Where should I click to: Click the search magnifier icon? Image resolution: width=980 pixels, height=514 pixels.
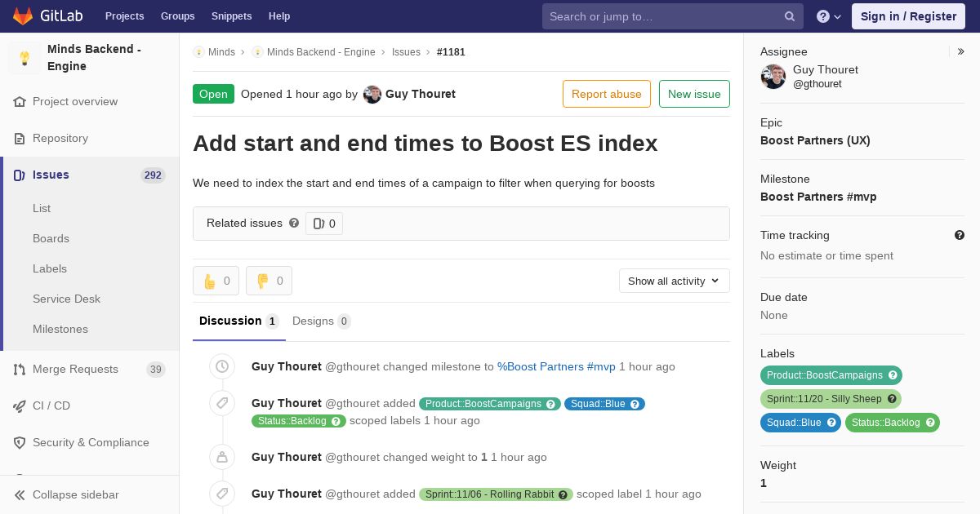790,16
